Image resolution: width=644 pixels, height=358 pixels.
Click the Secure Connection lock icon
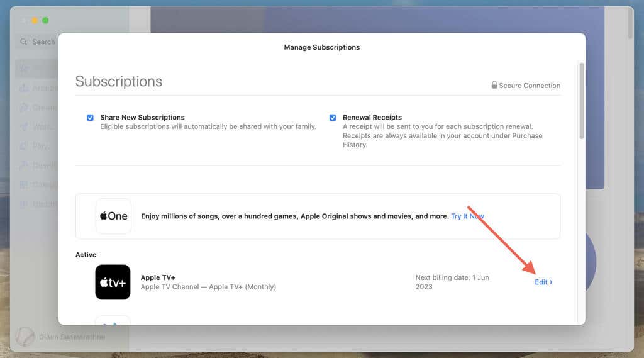pos(494,85)
